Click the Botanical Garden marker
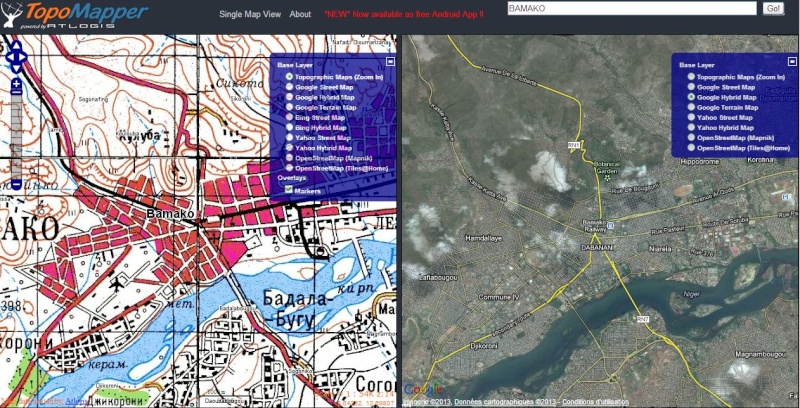The width and height of the screenshot is (800, 408). click(x=607, y=178)
